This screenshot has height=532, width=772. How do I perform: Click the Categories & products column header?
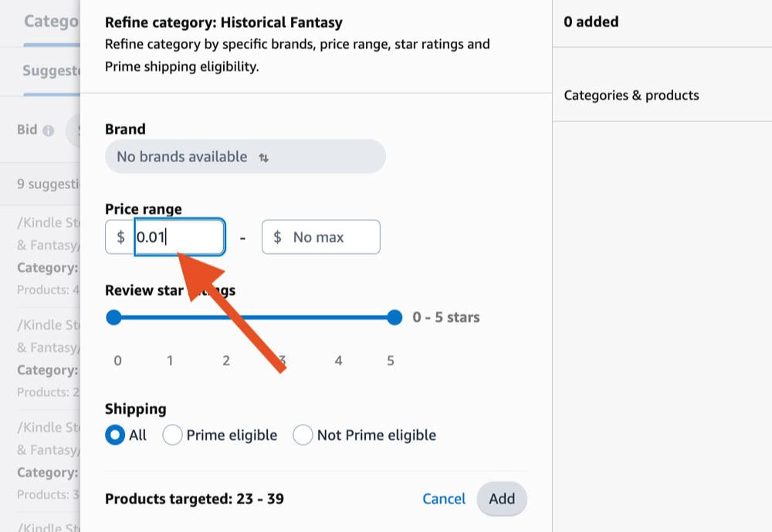tap(631, 96)
